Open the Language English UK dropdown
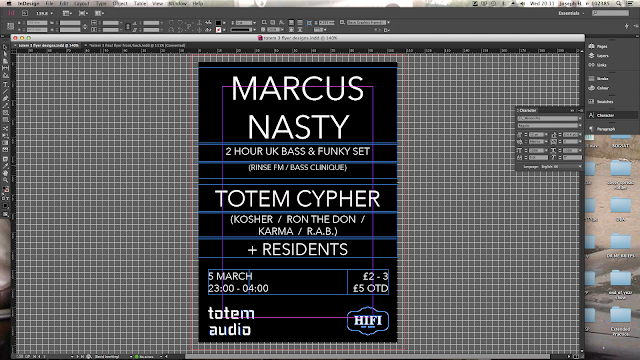 click(x=561, y=167)
